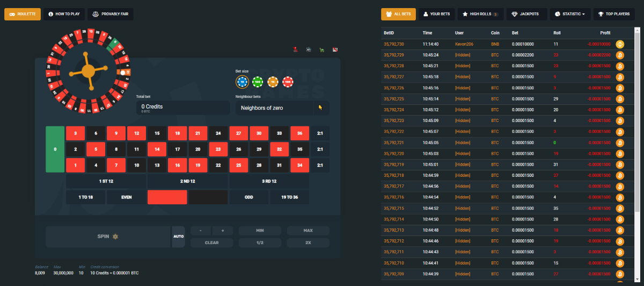This screenshot has height=286, width=644.
Task: Set bet to MAX
Action: [x=308, y=231]
